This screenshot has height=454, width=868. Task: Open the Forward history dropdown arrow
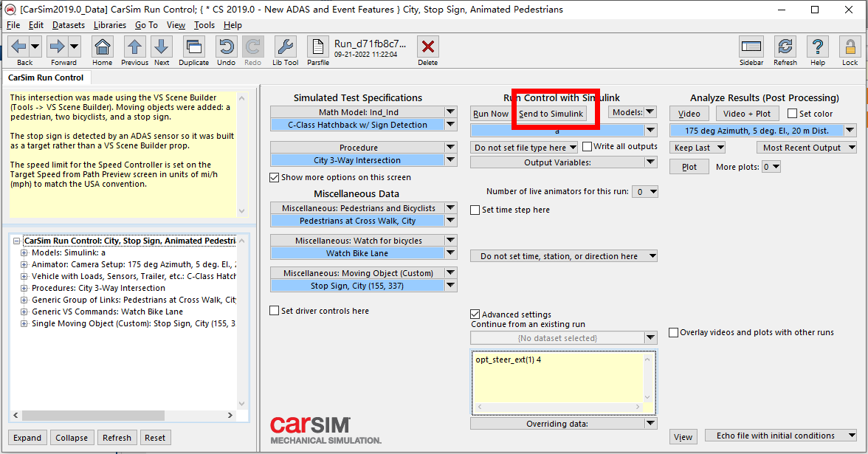74,47
